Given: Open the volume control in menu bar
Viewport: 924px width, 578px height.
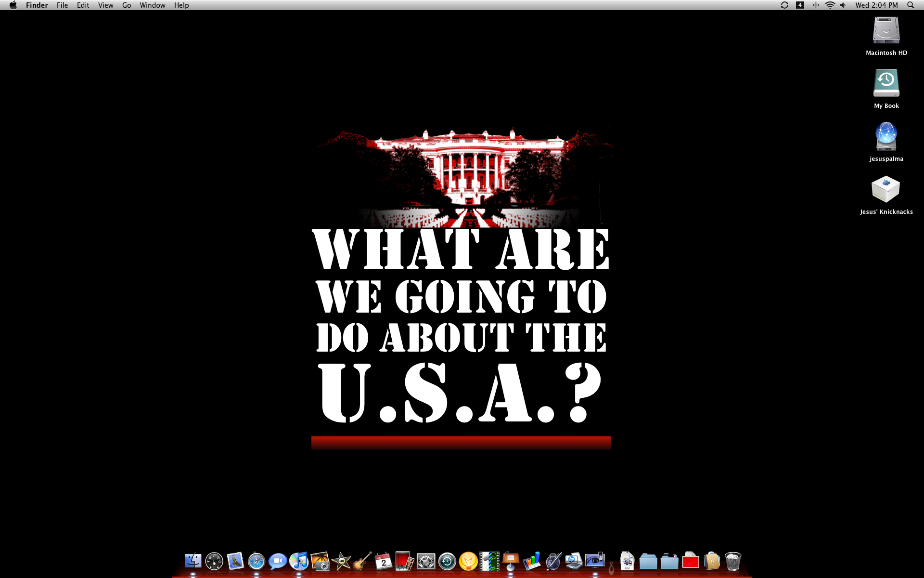Looking at the screenshot, I should [x=843, y=5].
